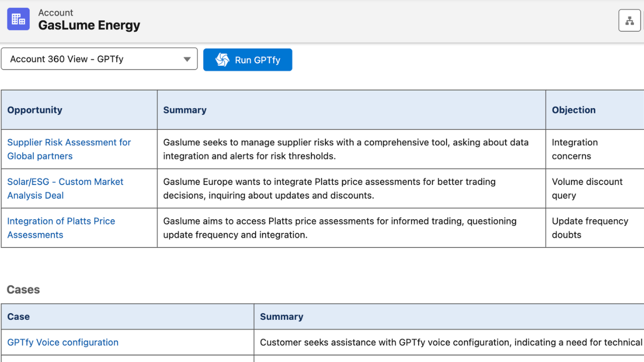Click the Cases section heading
The image size is (644, 362).
pyautogui.click(x=23, y=290)
